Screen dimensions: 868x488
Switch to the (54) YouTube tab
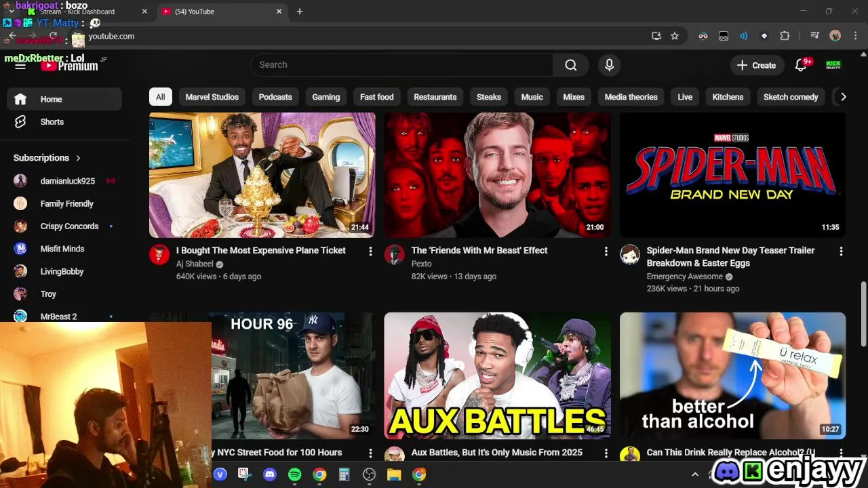(222, 12)
